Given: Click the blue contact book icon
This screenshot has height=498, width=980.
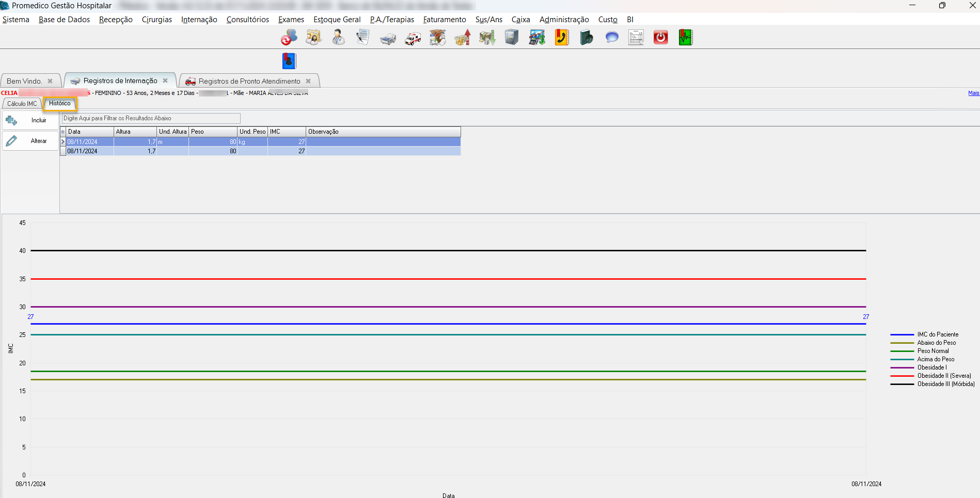Looking at the screenshot, I should coord(289,61).
